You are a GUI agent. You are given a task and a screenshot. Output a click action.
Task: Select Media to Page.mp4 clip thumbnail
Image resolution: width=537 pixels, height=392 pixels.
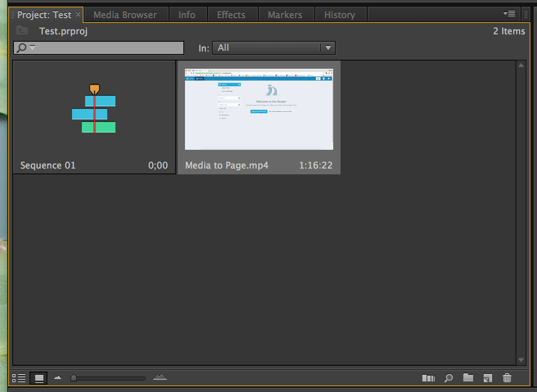(259, 109)
